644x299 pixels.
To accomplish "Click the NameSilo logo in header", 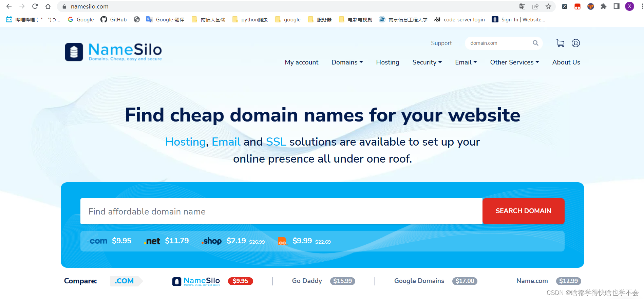I will point(113,52).
